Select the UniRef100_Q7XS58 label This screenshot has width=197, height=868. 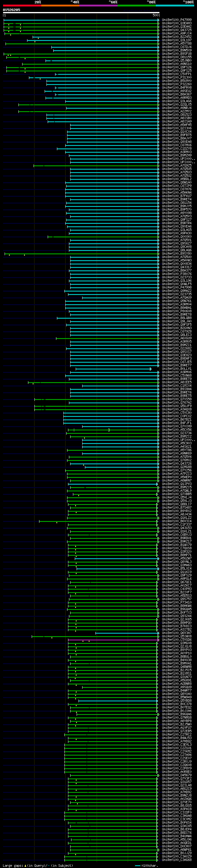(x=176, y=399)
